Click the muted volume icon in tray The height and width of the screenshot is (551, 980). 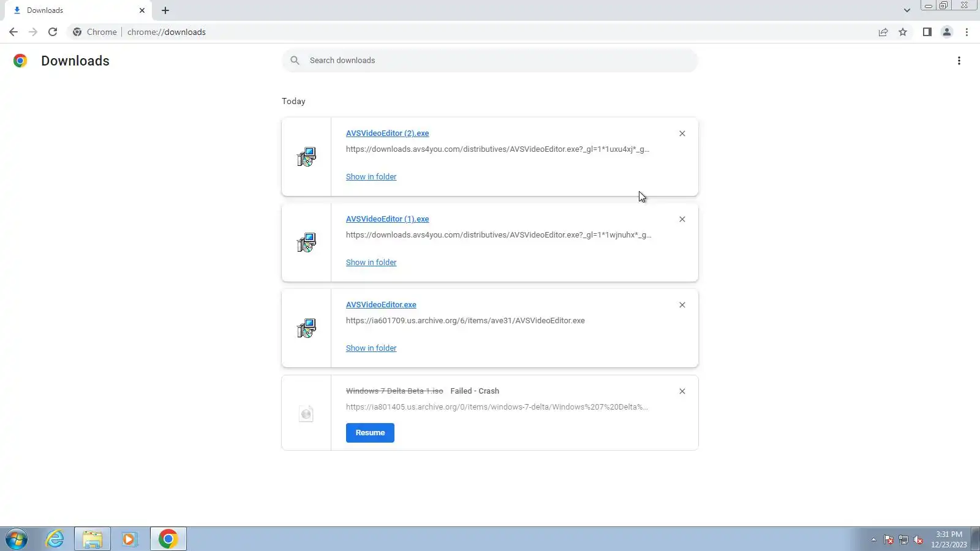tap(918, 540)
